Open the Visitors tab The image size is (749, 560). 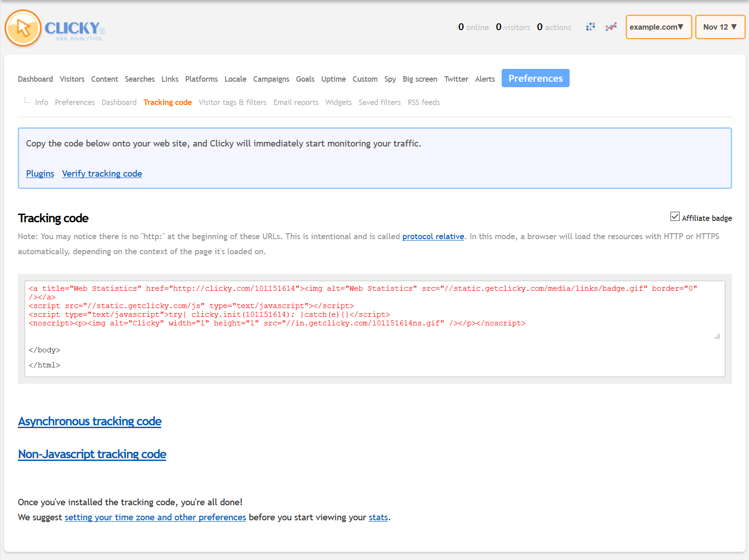[72, 79]
